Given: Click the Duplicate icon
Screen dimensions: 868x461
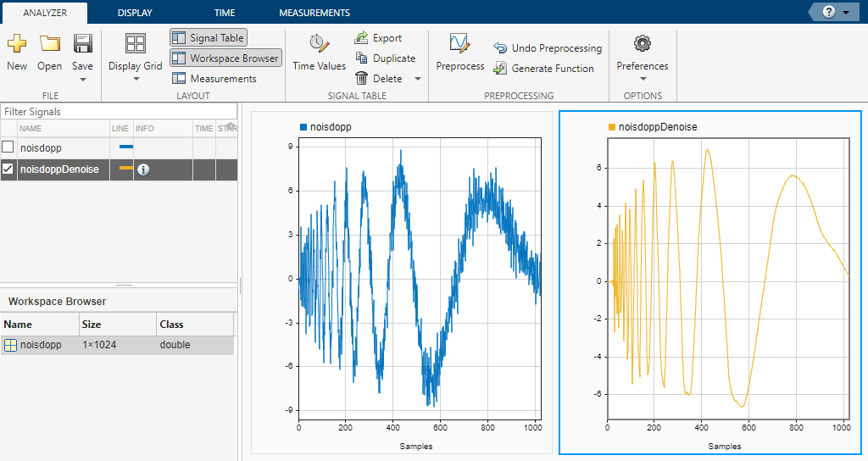Looking at the screenshot, I should [x=361, y=58].
